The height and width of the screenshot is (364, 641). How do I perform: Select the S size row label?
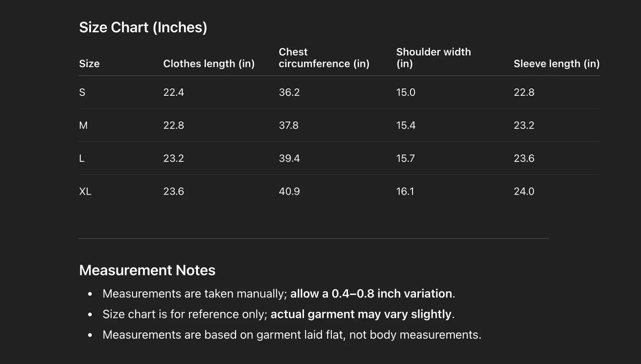pos(82,92)
